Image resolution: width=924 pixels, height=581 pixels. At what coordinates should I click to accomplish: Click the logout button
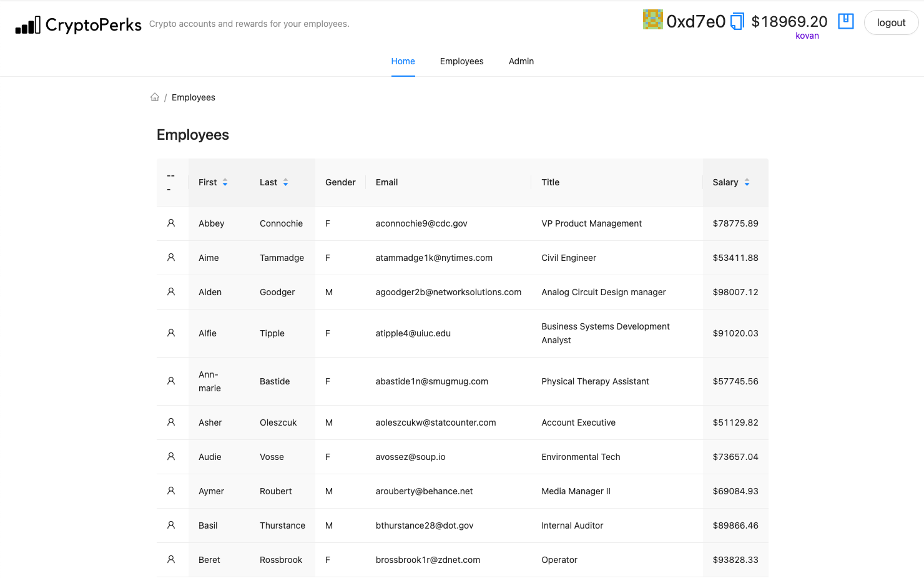coord(891,22)
